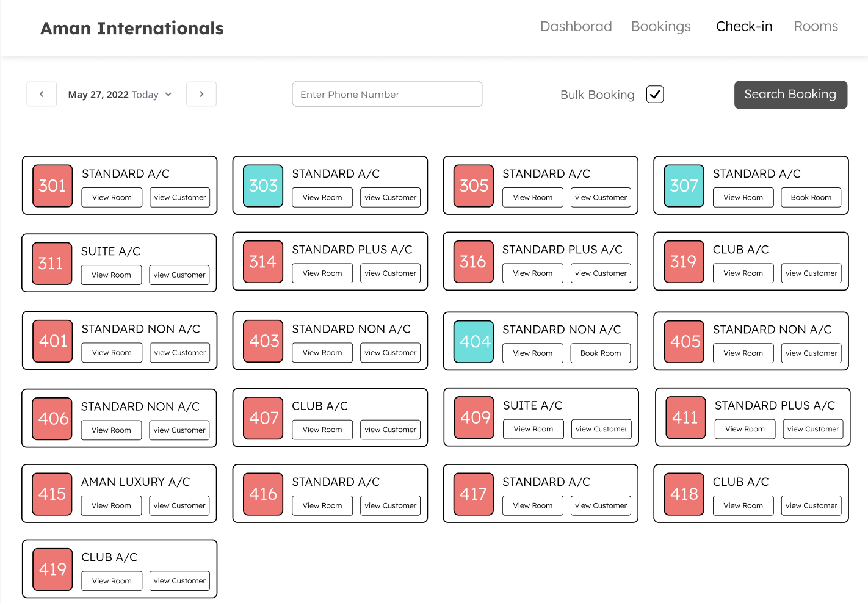
Task: Open the Bookings navigation link
Action: [660, 27]
